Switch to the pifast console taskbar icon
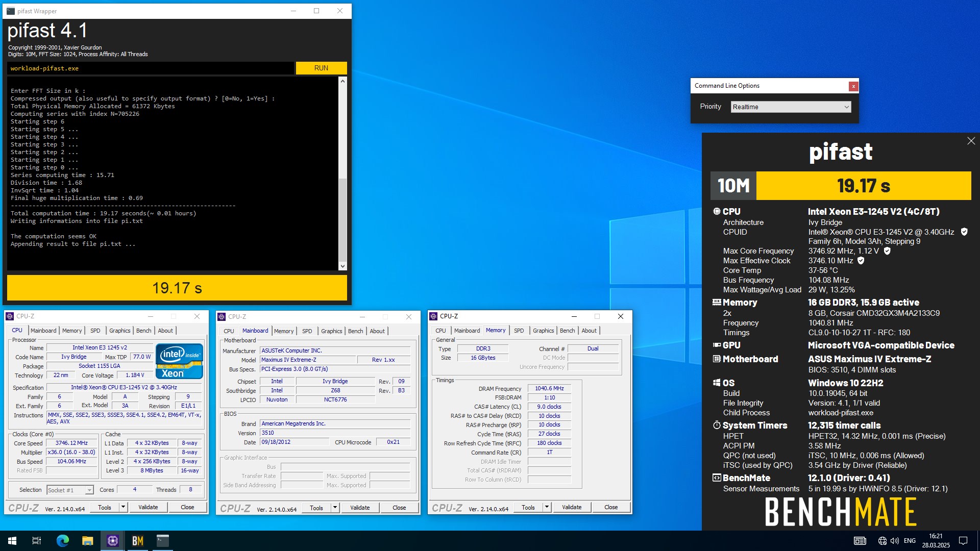980x551 pixels. [163, 541]
